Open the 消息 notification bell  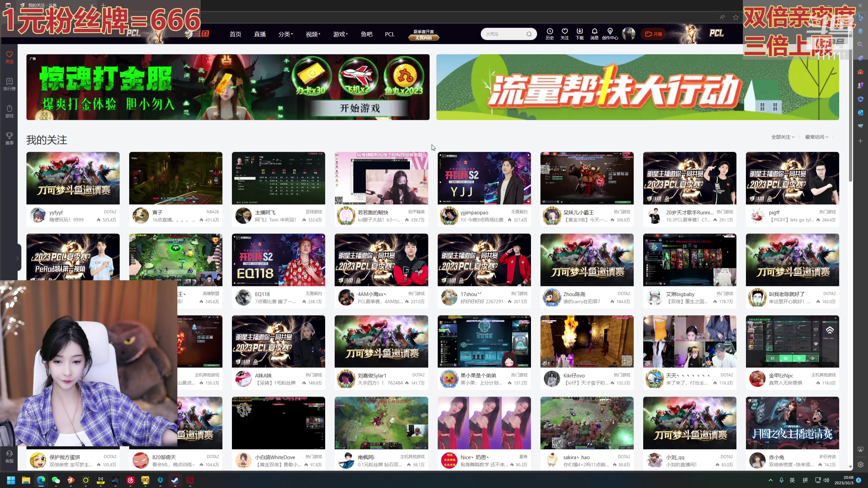coord(594,34)
